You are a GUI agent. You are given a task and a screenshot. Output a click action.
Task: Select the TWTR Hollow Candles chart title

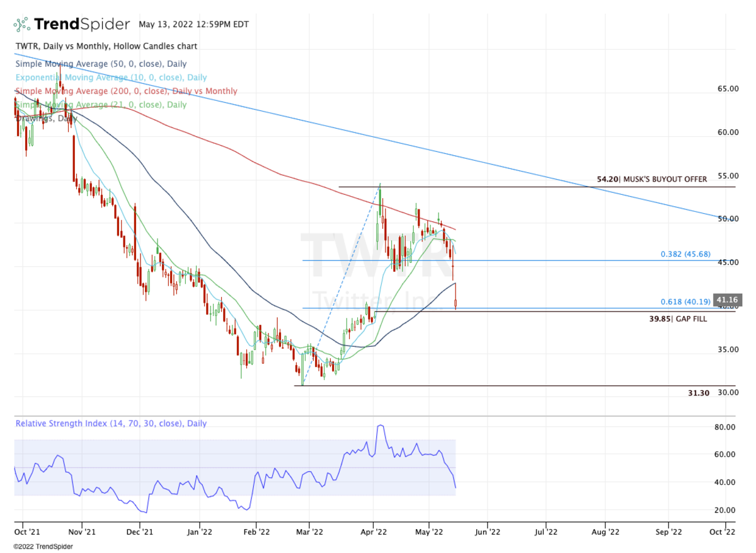(x=105, y=46)
